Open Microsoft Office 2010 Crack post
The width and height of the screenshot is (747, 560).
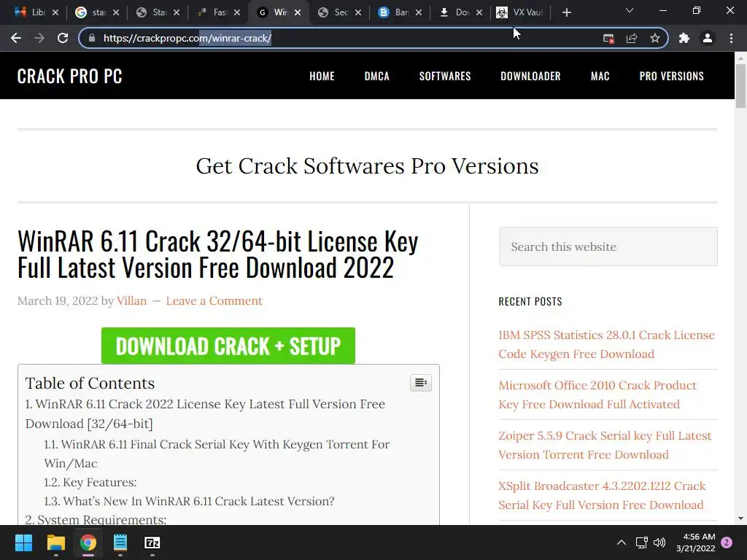pyautogui.click(x=597, y=394)
